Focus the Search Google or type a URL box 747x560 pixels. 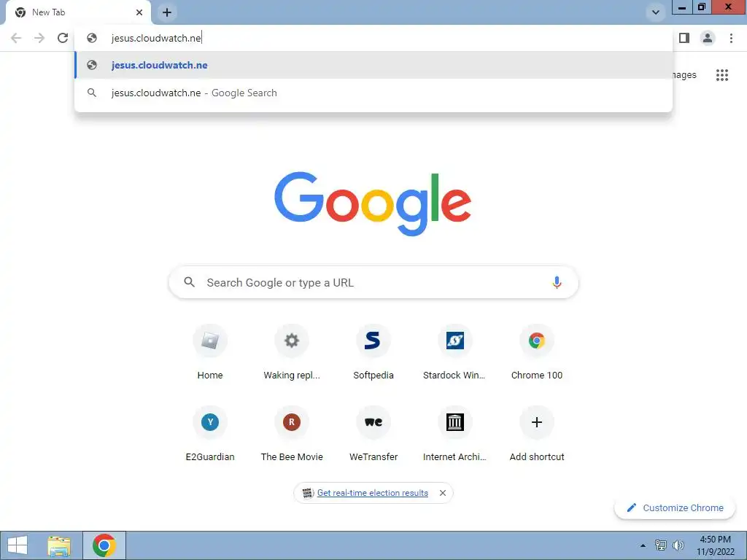click(373, 282)
